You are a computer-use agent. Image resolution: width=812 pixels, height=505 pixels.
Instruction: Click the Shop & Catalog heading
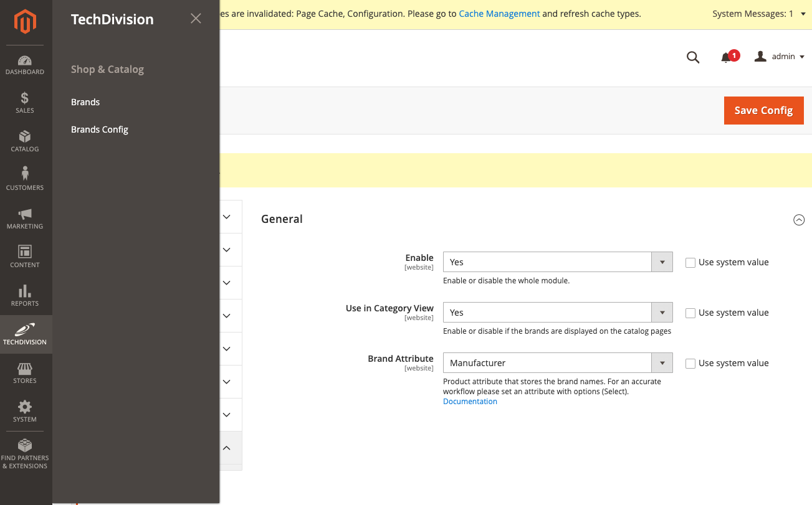[x=107, y=69]
